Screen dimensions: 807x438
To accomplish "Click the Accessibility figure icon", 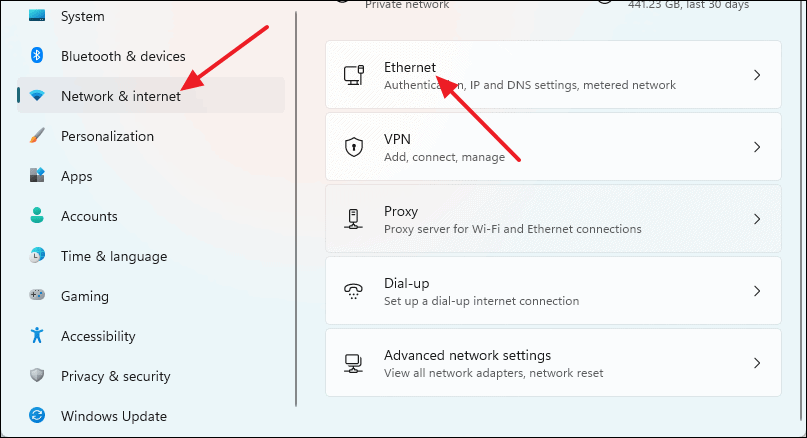I will tap(37, 335).
